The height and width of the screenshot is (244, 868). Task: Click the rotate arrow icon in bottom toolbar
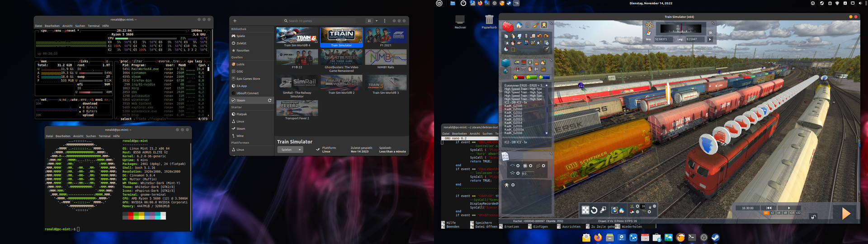point(594,210)
